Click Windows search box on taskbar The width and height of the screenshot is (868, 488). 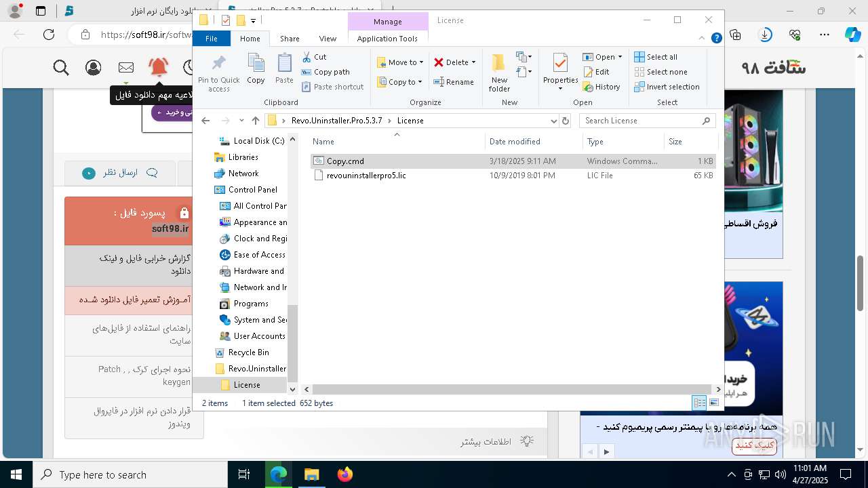130,474
